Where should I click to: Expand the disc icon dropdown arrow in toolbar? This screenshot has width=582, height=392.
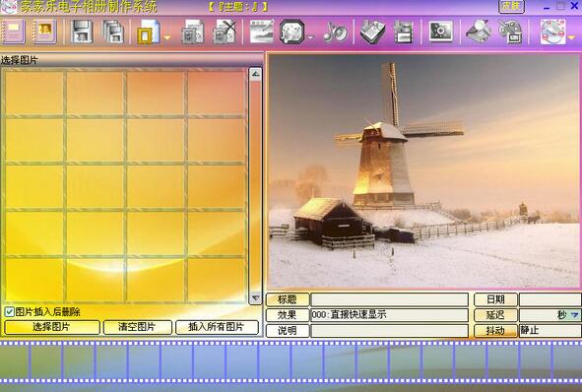coord(571,37)
